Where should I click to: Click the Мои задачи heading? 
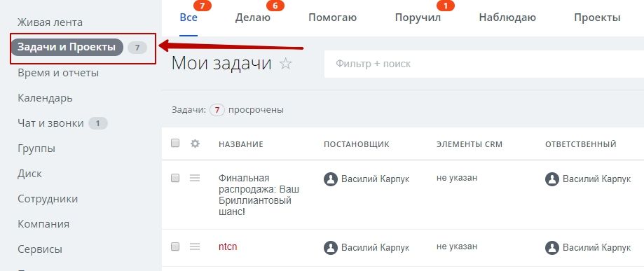[x=221, y=64]
